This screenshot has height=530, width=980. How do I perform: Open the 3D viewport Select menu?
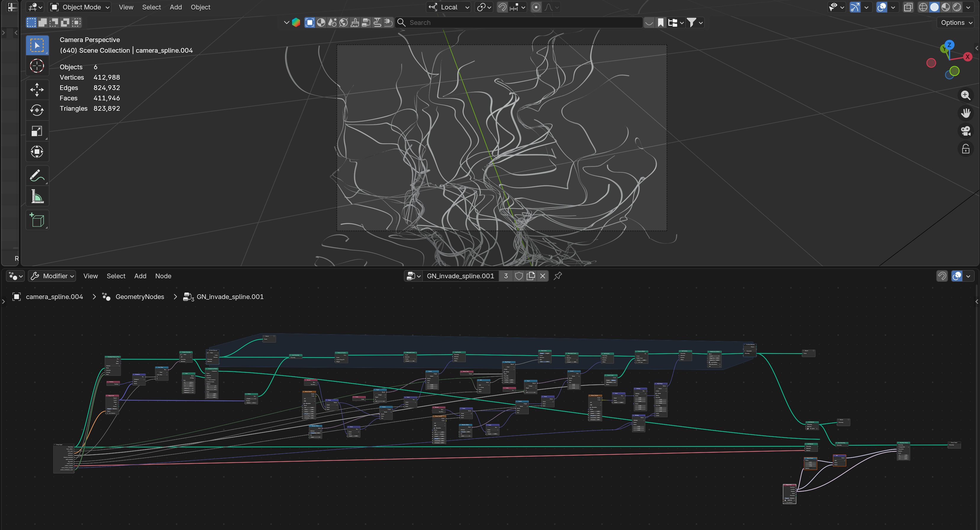tap(151, 7)
